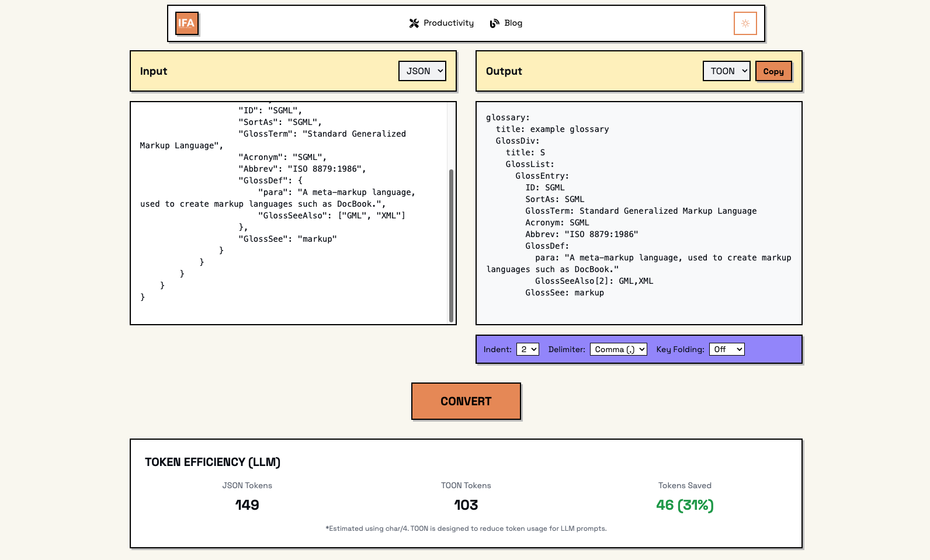
Task: Click the "title: example glossary" output line
Action: (552, 129)
